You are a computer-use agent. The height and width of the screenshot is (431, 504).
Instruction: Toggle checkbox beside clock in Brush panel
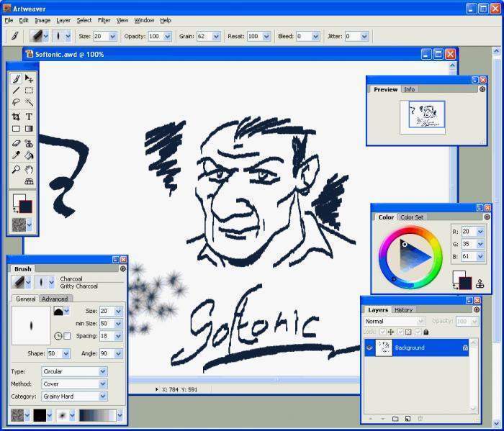(x=67, y=336)
